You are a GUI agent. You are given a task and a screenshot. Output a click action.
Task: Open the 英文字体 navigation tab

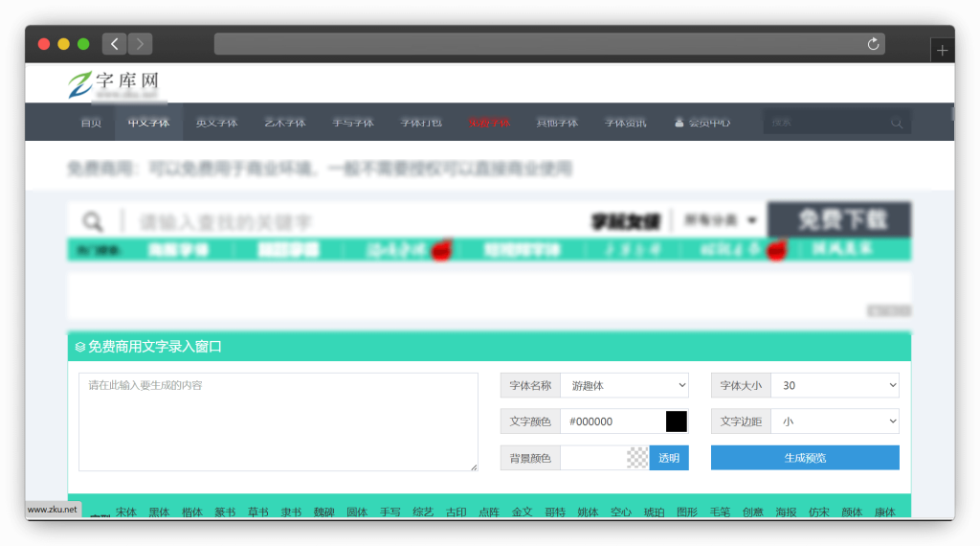pos(217,123)
